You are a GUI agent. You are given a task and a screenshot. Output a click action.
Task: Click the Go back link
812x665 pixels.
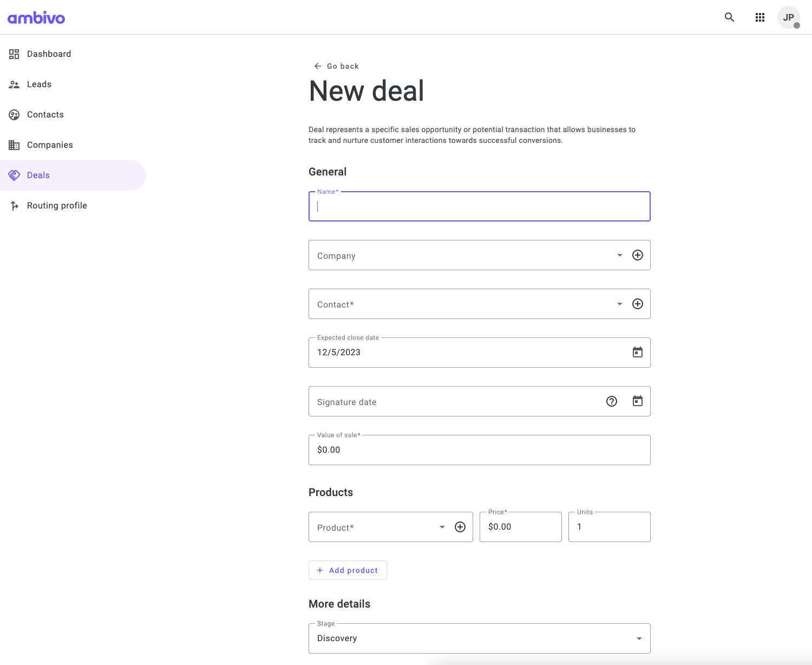(337, 66)
